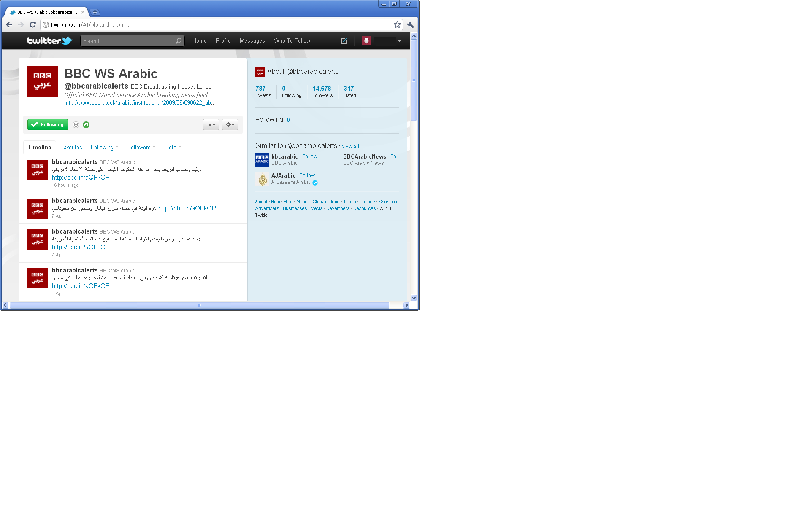This screenshot has width=812, height=506.
Task: Open the Privacy footer link
Action: (367, 202)
